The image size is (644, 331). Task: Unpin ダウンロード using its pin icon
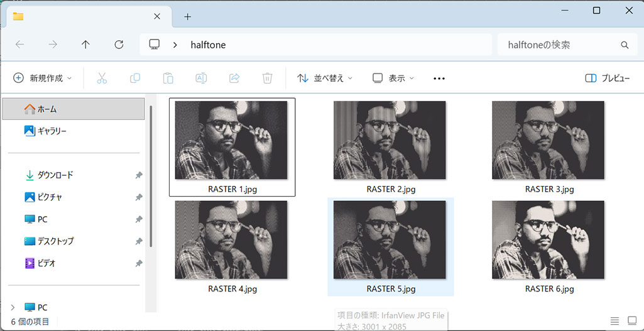click(139, 175)
